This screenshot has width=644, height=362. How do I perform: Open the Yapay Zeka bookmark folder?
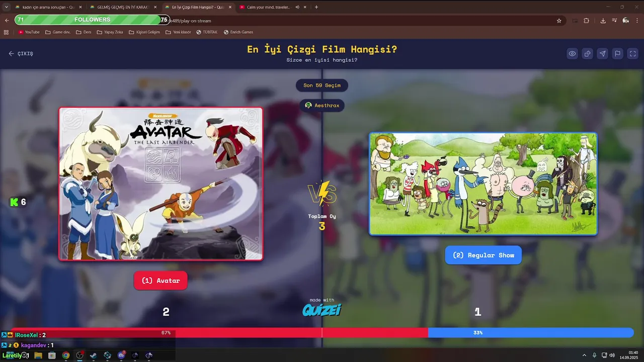click(110, 32)
